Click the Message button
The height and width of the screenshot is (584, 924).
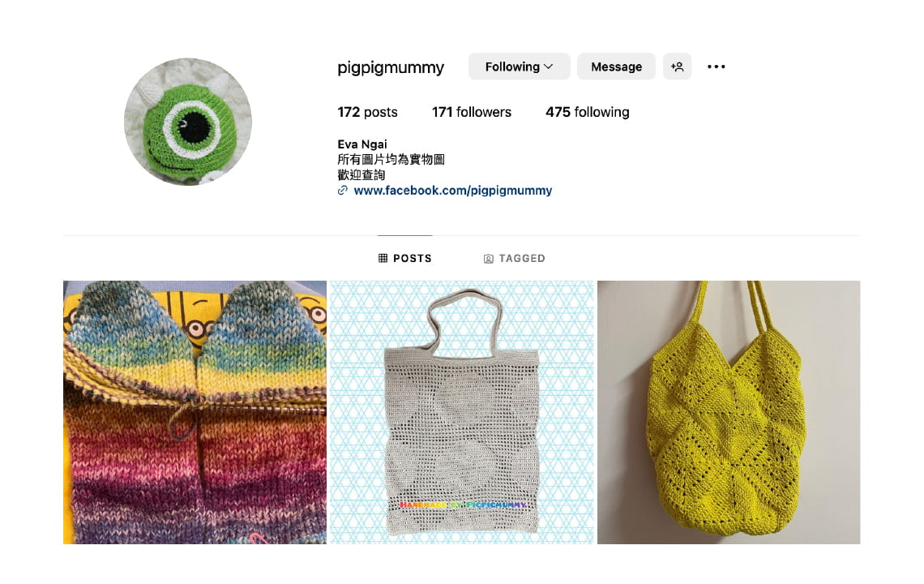point(616,67)
